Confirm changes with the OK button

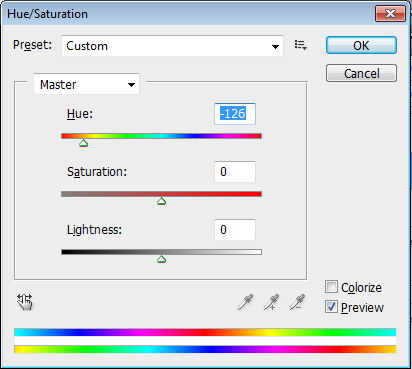pos(361,45)
